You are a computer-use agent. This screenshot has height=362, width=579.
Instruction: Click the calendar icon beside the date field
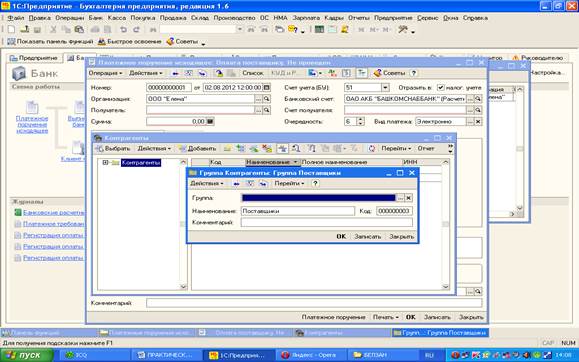click(x=267, y=88)
